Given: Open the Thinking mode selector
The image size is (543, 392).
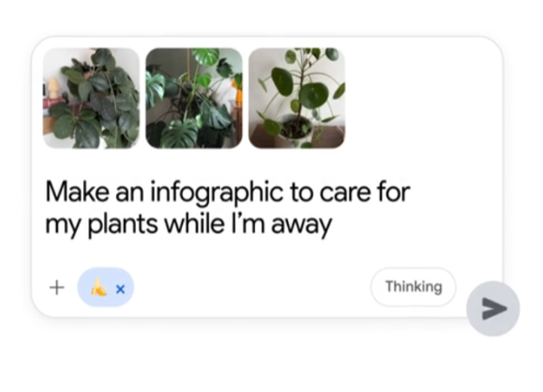Looking at the screenshot, I should tap(413, 287).
